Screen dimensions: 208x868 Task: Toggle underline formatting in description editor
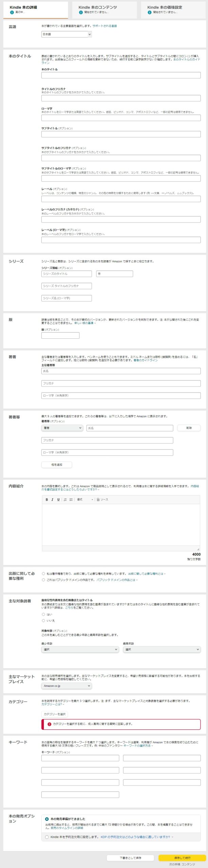tap(58, 499)
